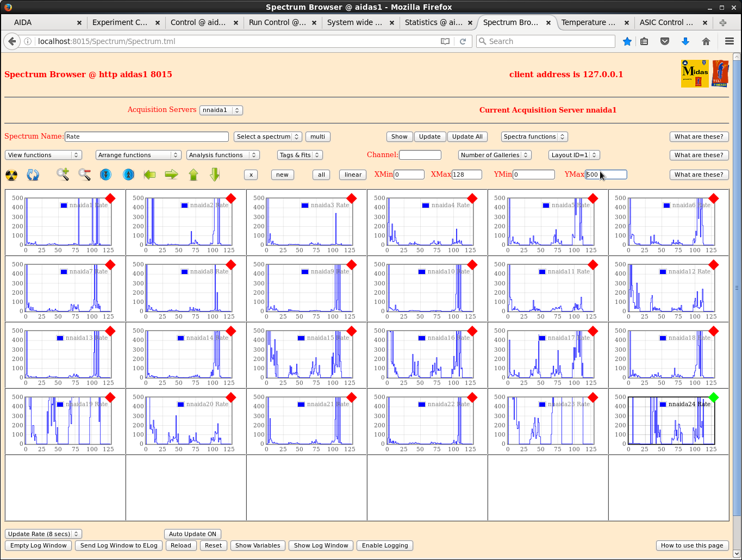Click the blue legend swatch of nnaida10 Rate
The height and width of the screenshot is (560, 742).
(422, 272)
